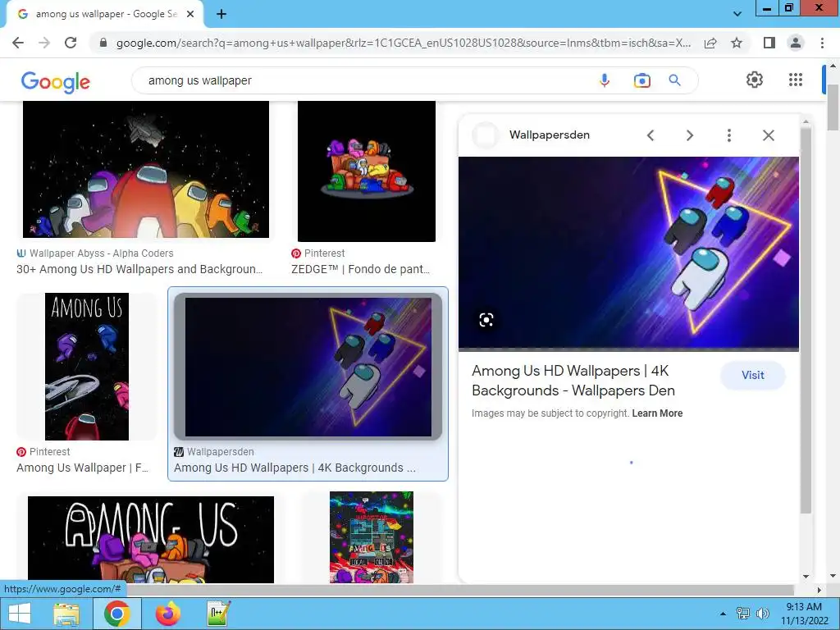Open the Among Us Wallpaper Pinterest link
Screen dimensions: 840x630
click(83, 468)
